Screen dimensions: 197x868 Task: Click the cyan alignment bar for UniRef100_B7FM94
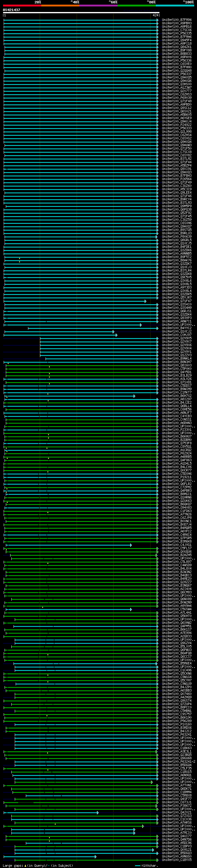81,20
